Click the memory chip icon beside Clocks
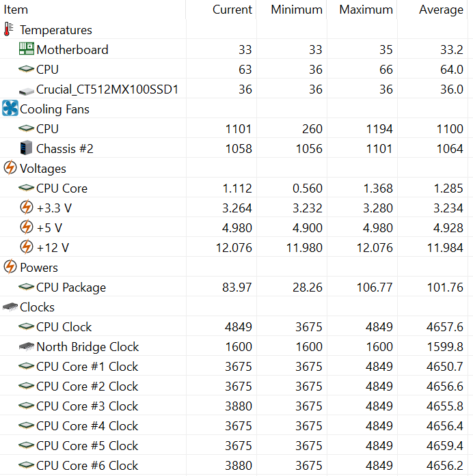Screen dimensions: 473x476 point(10,307)
